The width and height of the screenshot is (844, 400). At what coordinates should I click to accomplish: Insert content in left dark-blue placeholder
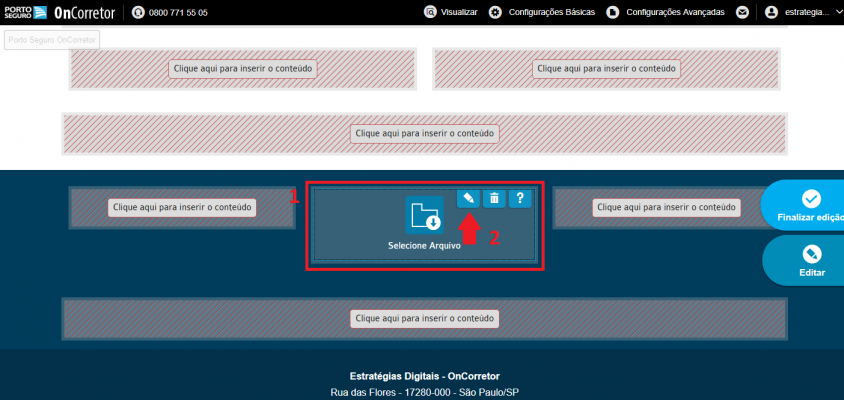coord(182,207)
